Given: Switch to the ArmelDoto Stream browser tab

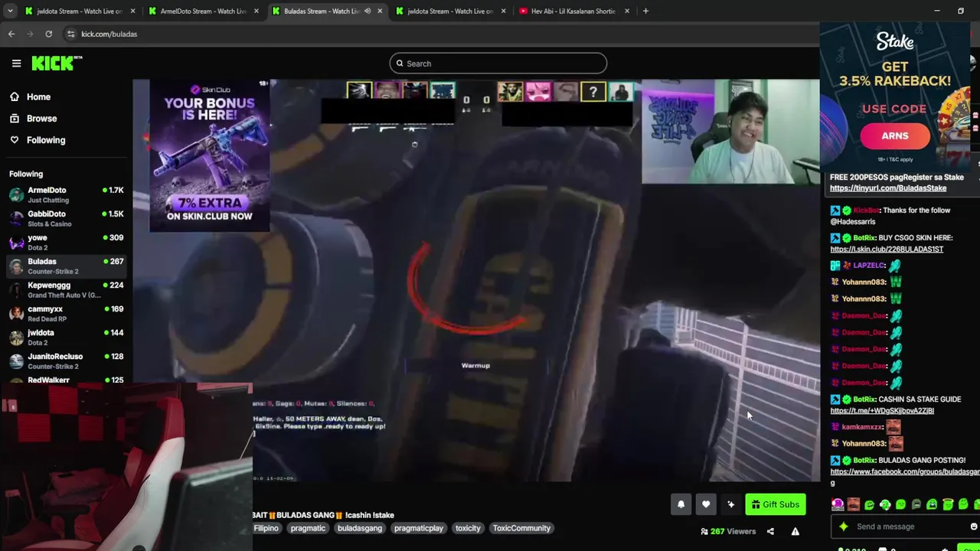Looking at the screenshot, I should coord(203,11).
